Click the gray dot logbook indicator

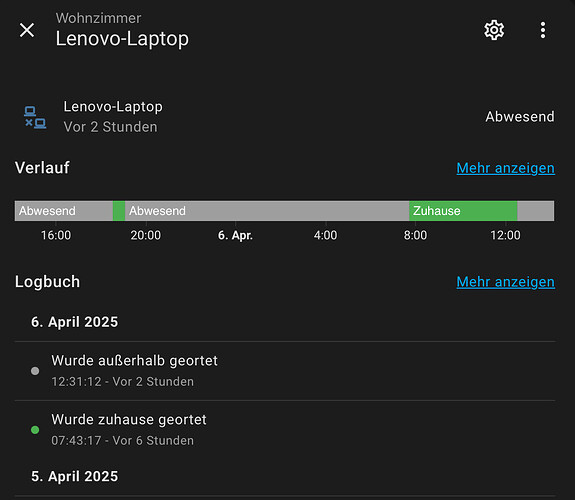click(x=35, y=371)
